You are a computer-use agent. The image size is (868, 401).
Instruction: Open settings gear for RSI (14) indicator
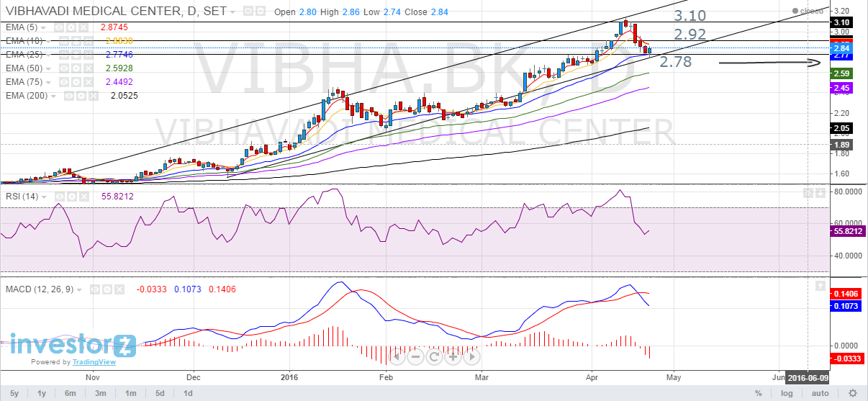[72, 197]
